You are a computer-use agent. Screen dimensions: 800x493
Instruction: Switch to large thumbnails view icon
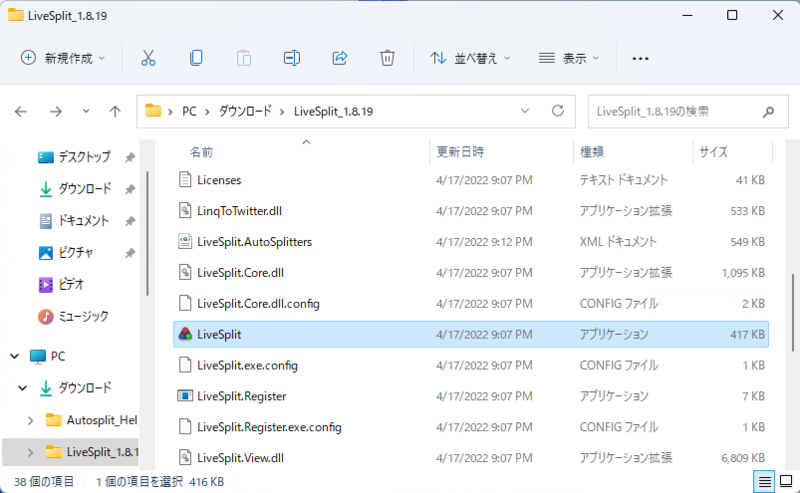[786, 481]
